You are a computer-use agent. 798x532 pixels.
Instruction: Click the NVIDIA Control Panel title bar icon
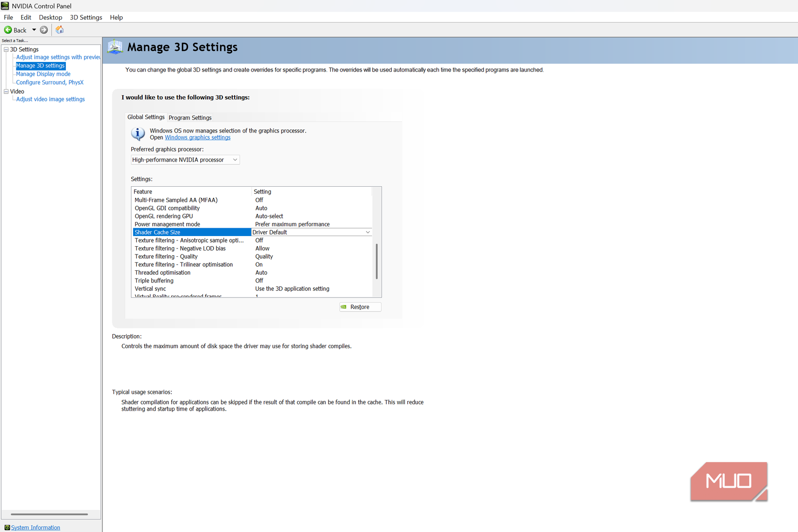[x=5, y=6]
